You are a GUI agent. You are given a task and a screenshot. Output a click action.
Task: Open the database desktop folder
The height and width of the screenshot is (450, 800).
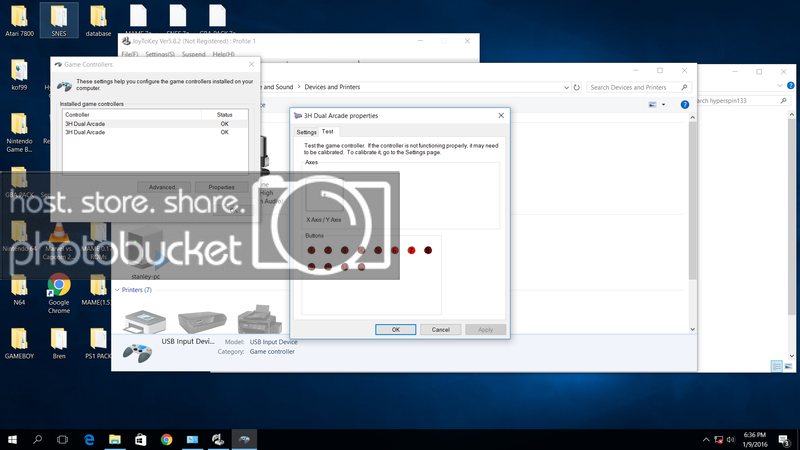tap(98, 20)
